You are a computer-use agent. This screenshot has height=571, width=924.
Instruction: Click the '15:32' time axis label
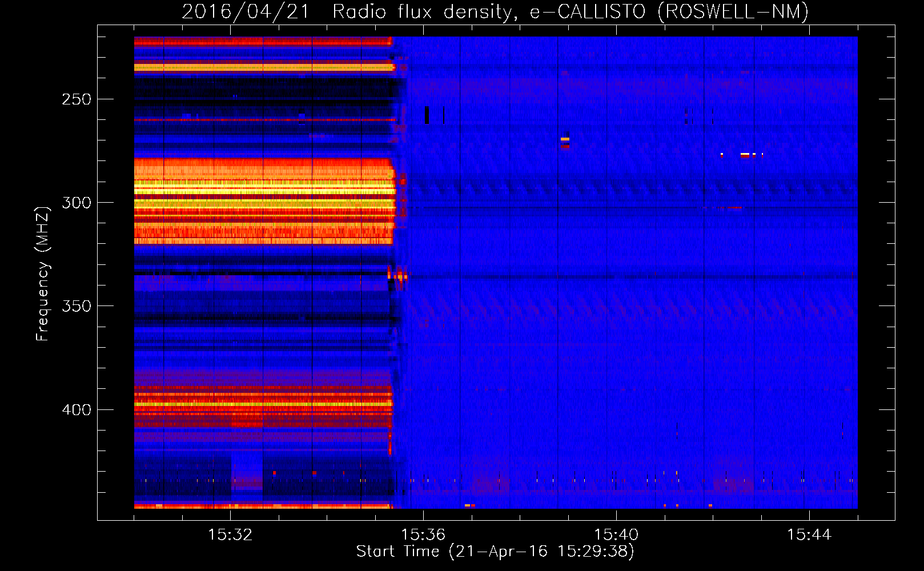(x=230, y=534)
